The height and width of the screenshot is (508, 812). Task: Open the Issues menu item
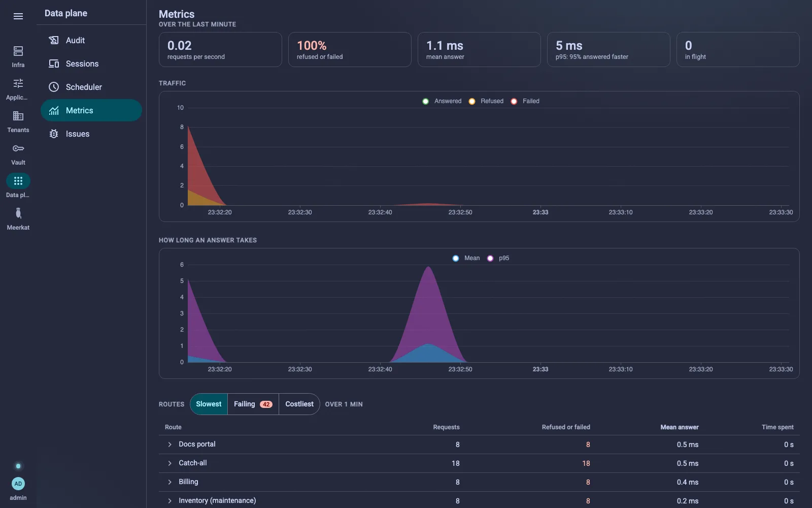(x=91, y=134)
